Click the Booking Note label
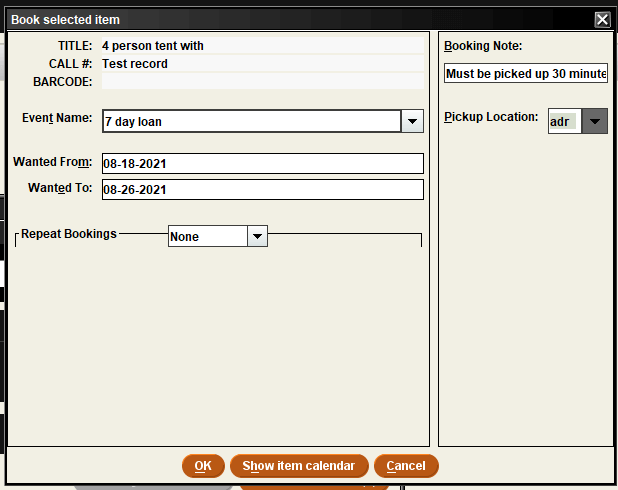 click(483, 46)
